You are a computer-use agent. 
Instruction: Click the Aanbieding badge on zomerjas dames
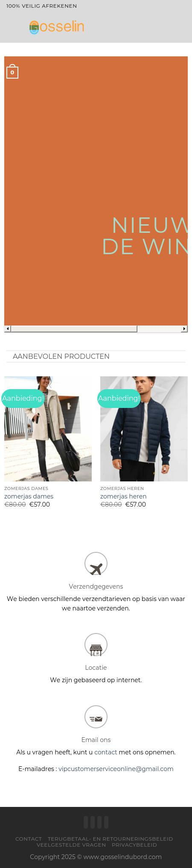pos(23,398)
